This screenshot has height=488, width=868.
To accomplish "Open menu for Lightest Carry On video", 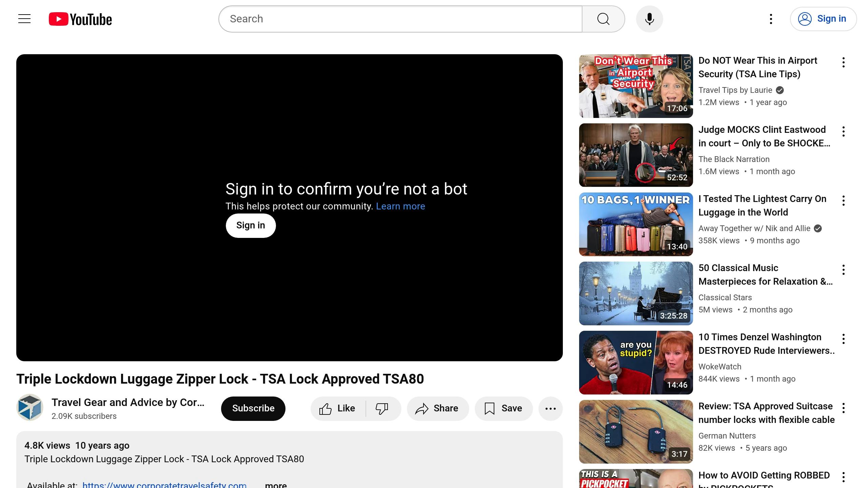I will 843,201.
